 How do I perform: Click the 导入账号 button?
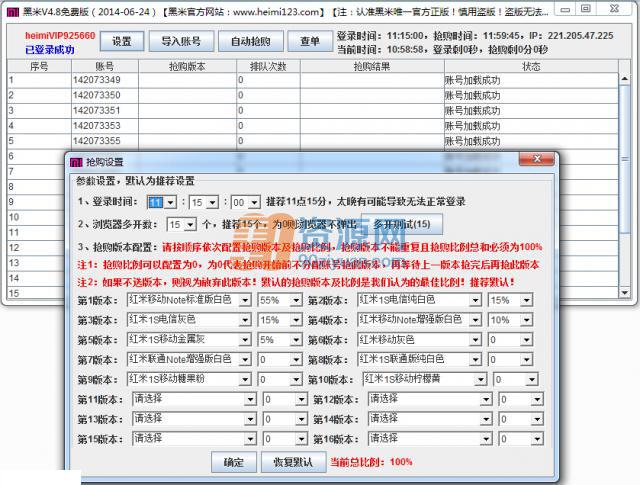[181, 41]
